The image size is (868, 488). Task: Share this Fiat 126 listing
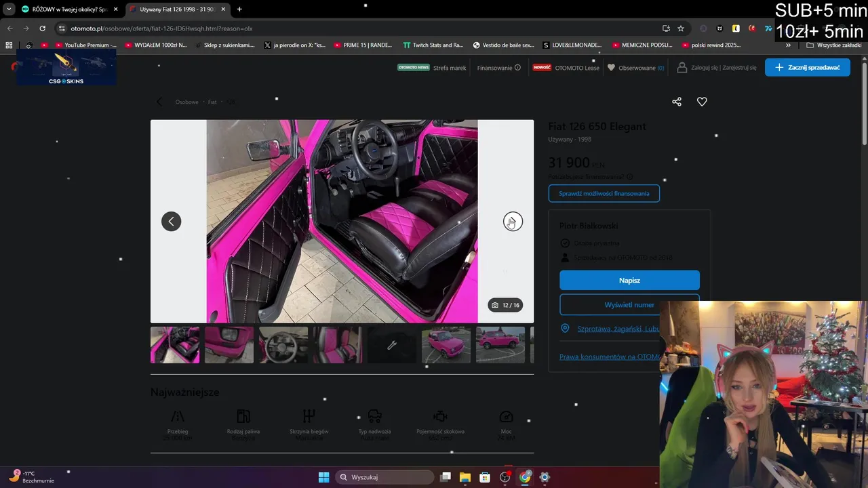(x=676, y=102)
